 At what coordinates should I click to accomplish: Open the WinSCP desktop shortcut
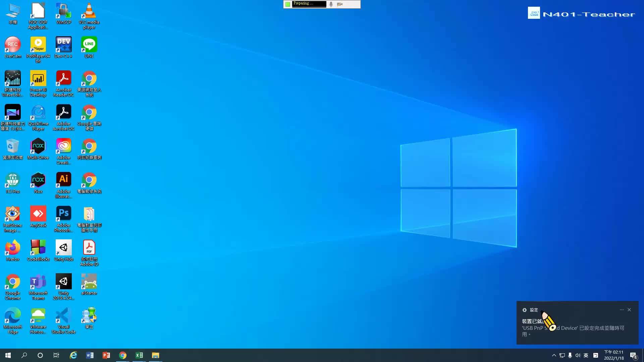pyautogui.click(x=63, y=13)
